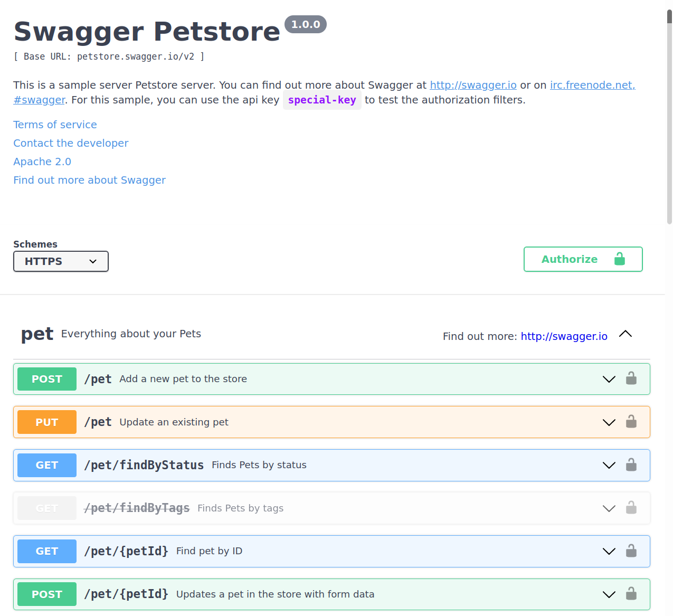
Task: Follow irc.freenode.net, #swagger link
Action: [592, 85]
